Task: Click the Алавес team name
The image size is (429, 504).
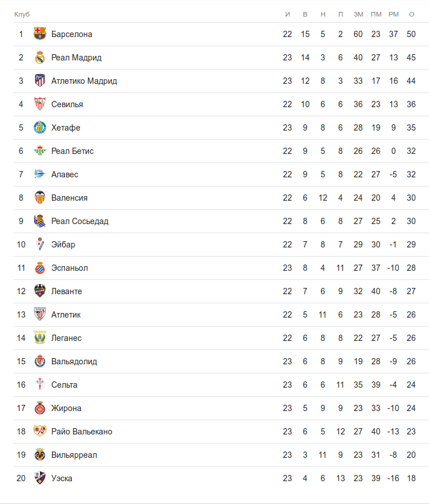Action: (64, 174)
